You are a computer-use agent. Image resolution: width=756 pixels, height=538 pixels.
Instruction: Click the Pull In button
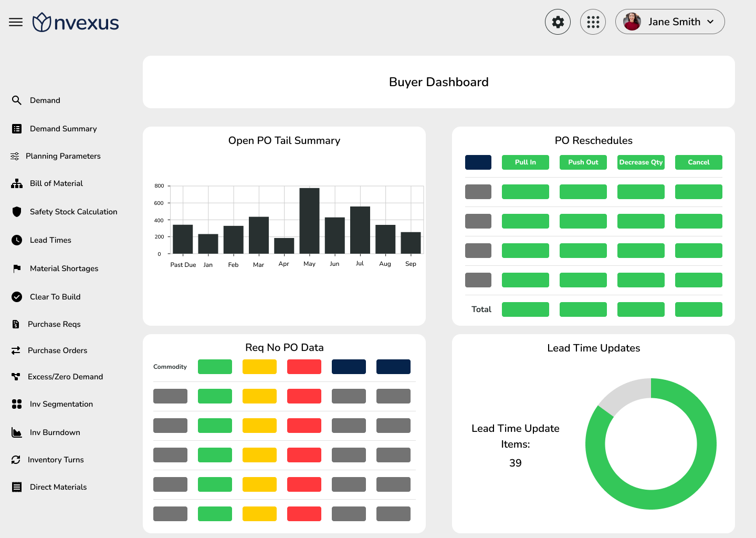tap(526, 162)
